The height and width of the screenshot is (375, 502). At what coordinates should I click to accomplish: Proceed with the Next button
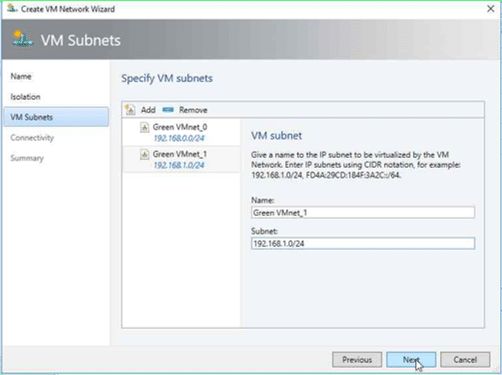(x=411, y=360)
